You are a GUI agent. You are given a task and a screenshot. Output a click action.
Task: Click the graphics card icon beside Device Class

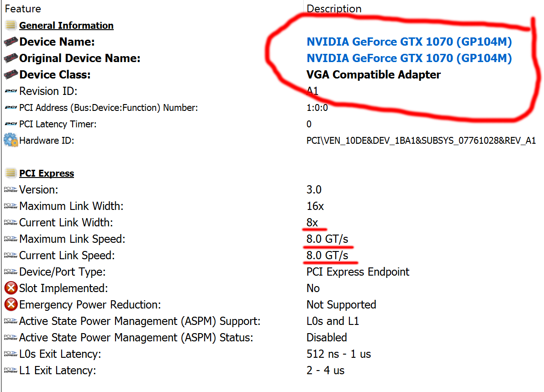(11, 75)
